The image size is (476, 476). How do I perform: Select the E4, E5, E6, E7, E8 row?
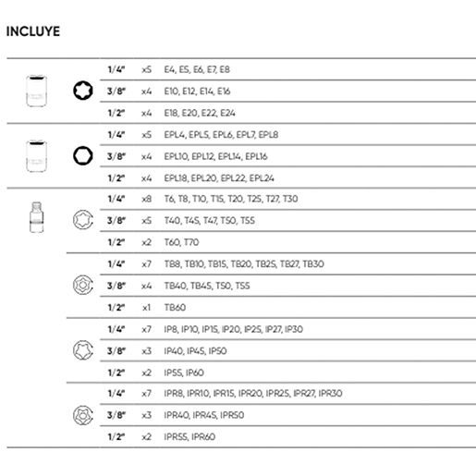click(287, 69)
